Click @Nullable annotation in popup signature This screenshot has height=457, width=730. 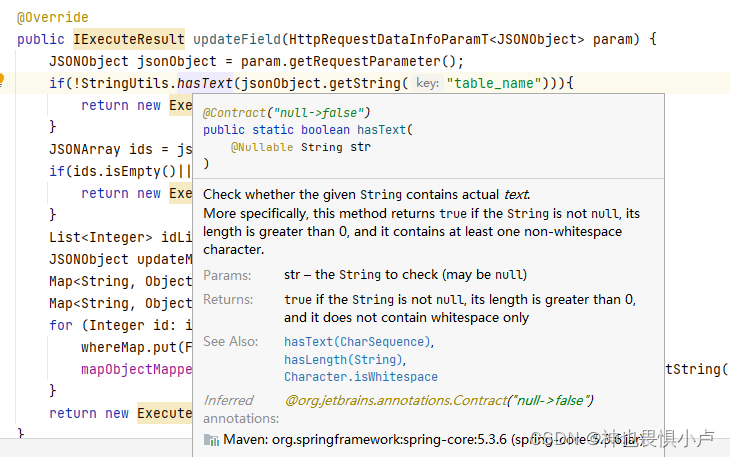tap(262, 147)
